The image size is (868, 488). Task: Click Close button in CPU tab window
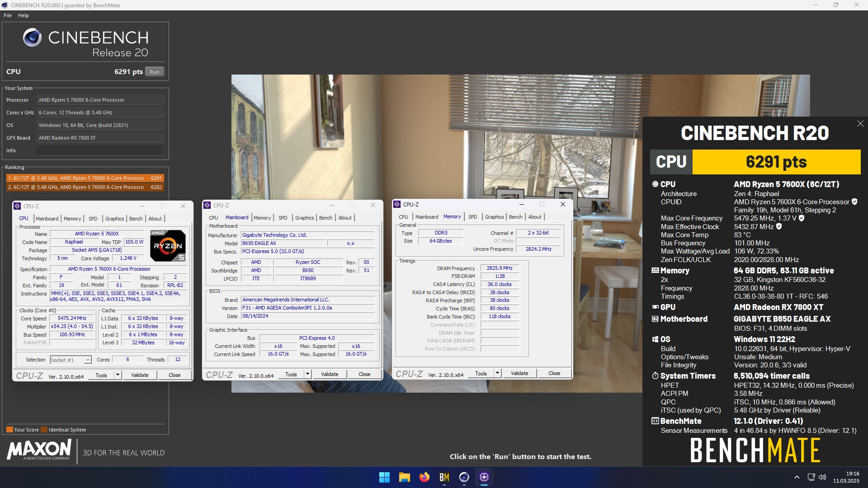(175, 375)
